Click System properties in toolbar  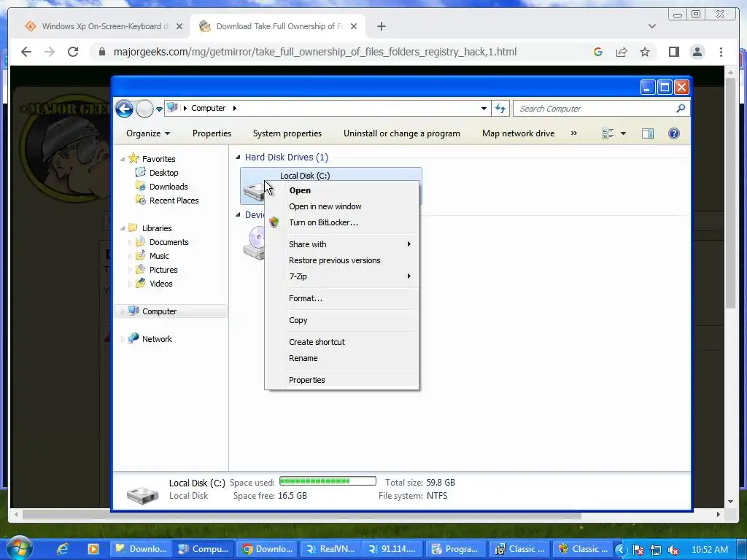click(x=287, y=133)
